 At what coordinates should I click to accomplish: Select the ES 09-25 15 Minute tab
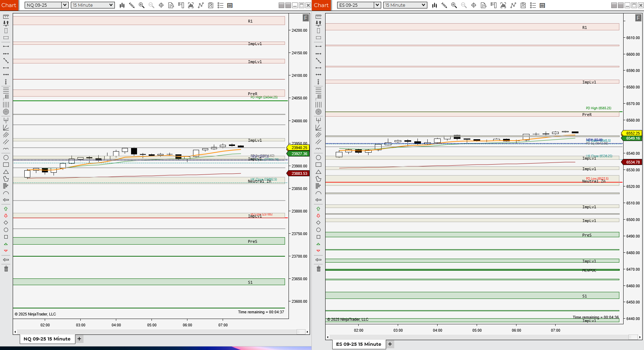[359, 344]
